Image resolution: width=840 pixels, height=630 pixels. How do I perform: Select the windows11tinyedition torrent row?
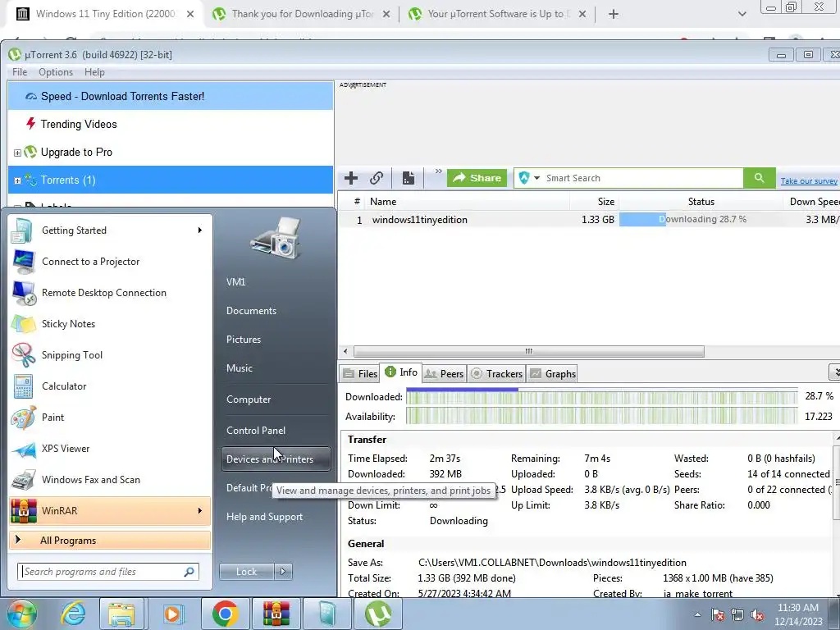click(587, 220)
